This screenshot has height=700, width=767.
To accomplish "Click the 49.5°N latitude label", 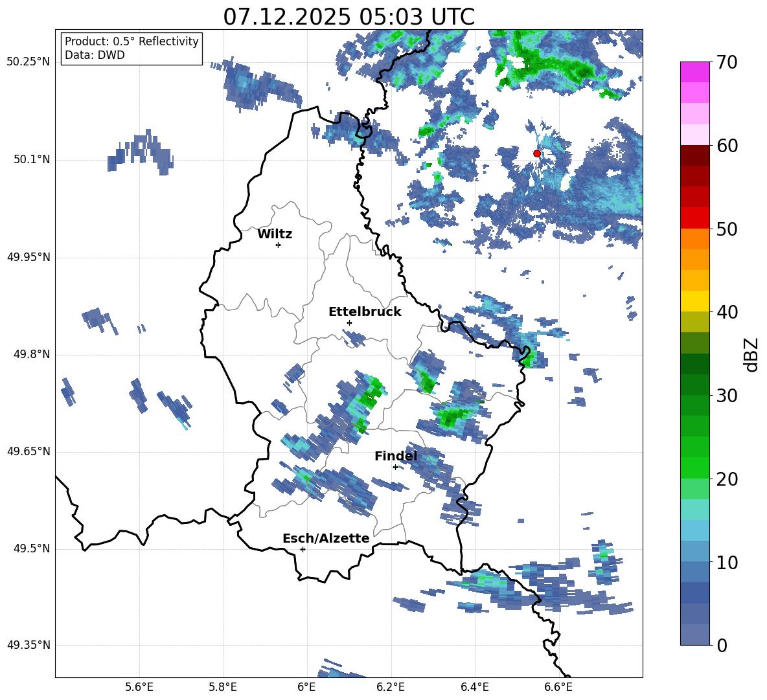I will pos(32,548).
